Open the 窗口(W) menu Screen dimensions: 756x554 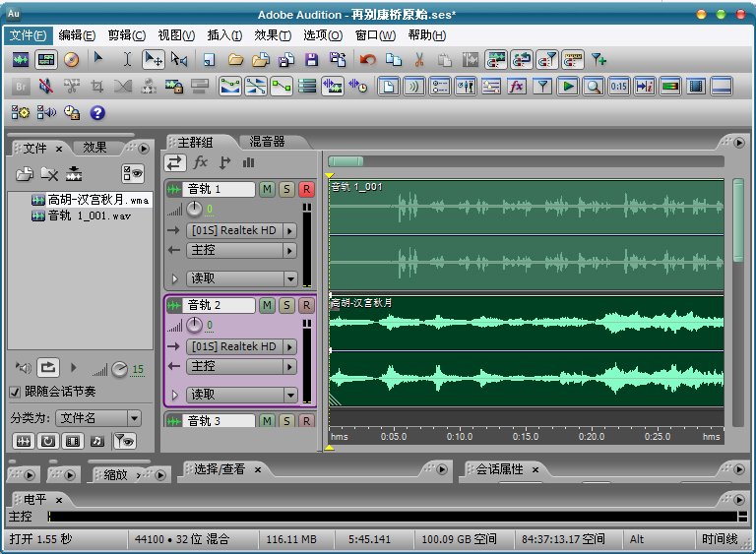[375, 35]
